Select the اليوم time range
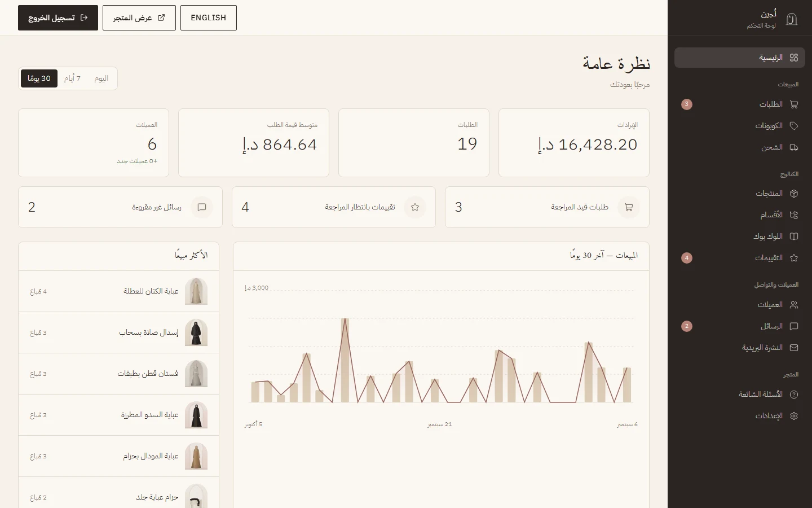812x508 pixels. 101,78
